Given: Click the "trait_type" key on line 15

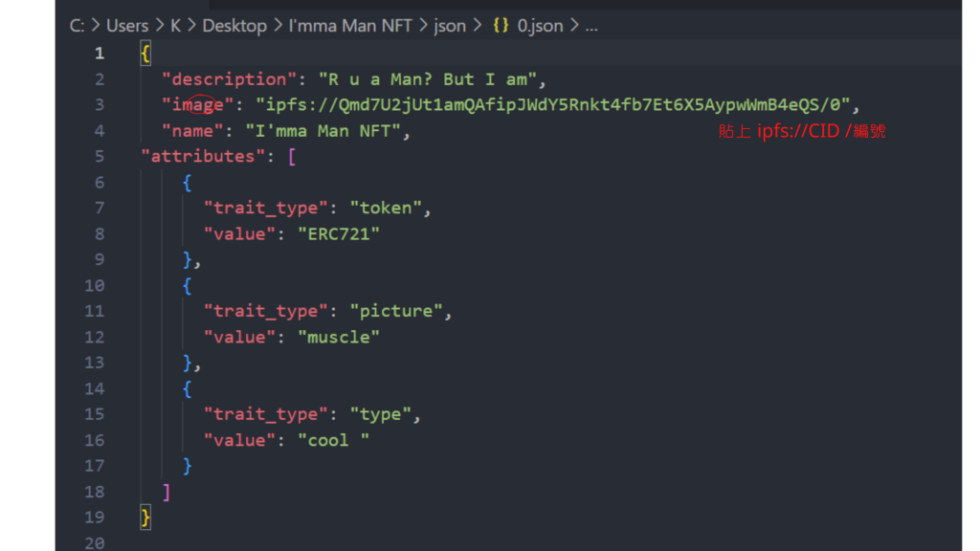Looking at the screenshot, I should tap(266, 414).
